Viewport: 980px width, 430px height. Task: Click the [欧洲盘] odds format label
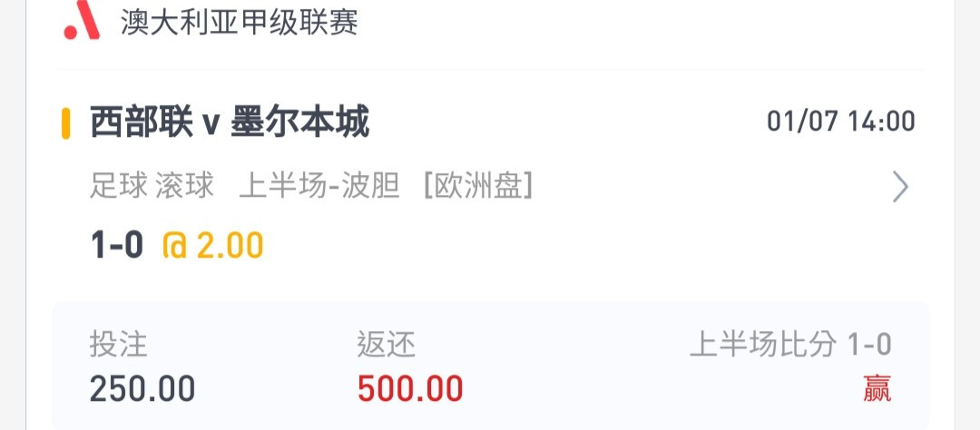pos(478,186)
